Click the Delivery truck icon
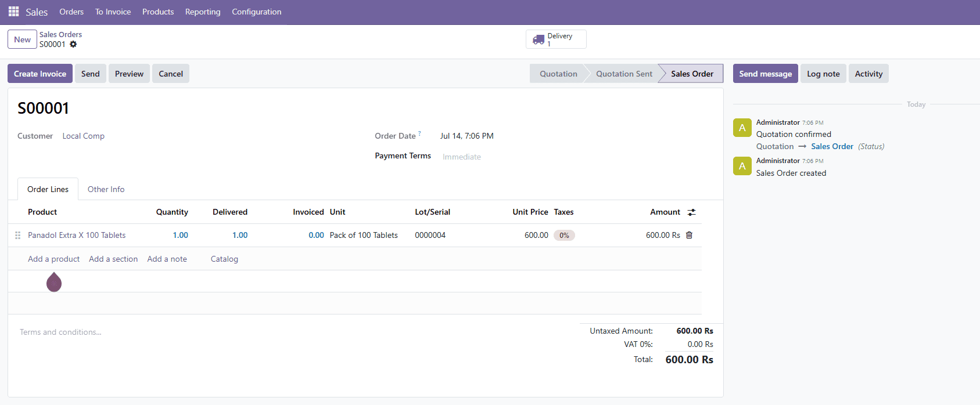Screen dimensions: 980x405 (539, 39)
